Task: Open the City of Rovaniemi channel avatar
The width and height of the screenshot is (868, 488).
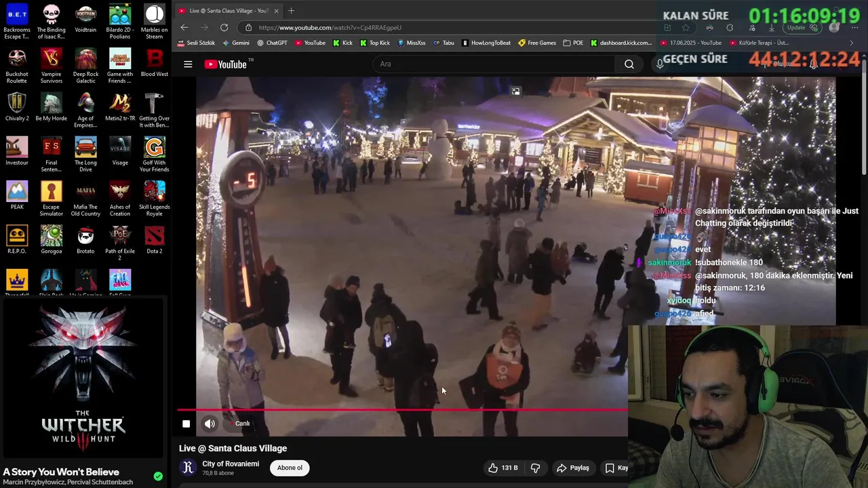Action: (188, 468)
